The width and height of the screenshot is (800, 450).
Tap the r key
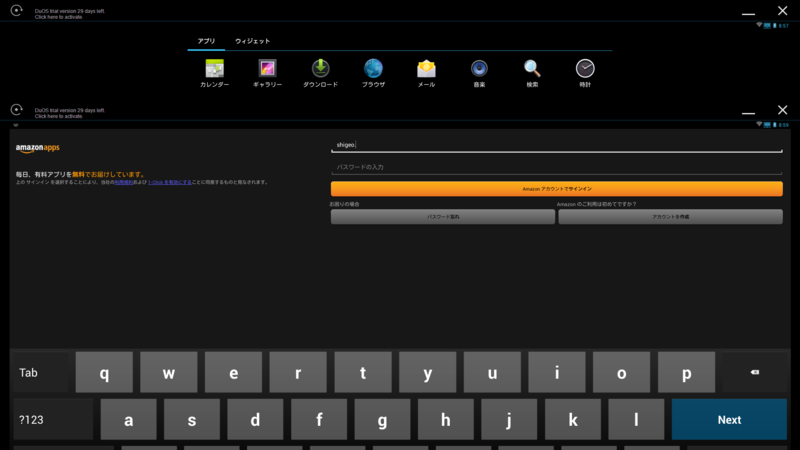coord(298,372)
